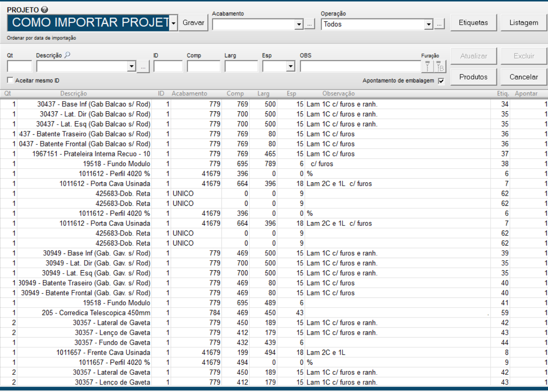Screen dimensions: 548x392
Task: Select 1967151 - Prateleira Interna Recuo - 10
Action: (x=274, y=154)
